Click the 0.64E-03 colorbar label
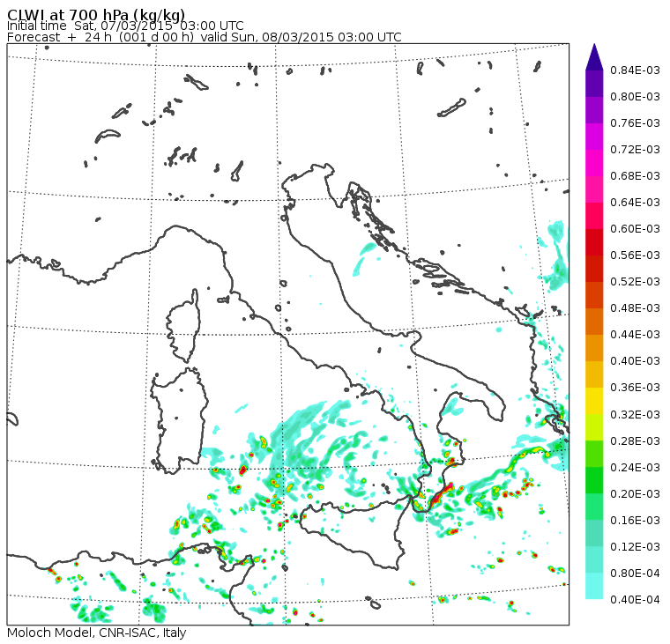 pyautogui.click(x=635, y=203)
